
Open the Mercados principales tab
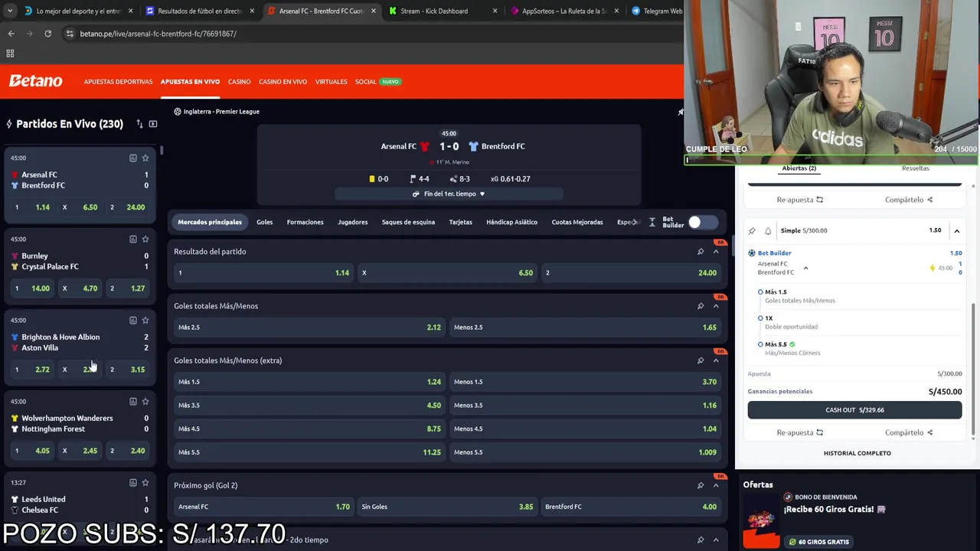pyautogui.click(x=210, y=222)
